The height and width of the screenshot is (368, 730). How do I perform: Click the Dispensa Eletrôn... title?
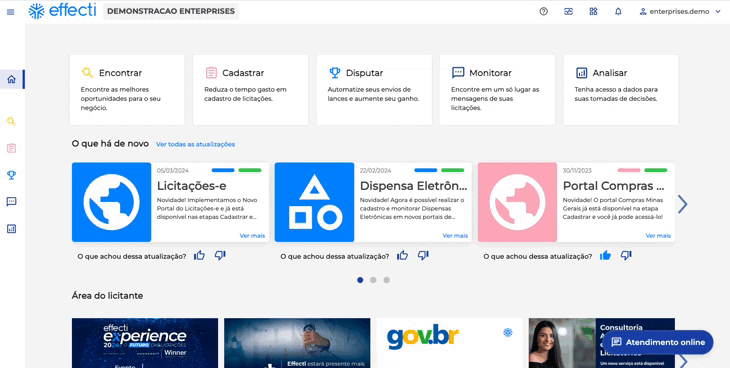point(413,186)
